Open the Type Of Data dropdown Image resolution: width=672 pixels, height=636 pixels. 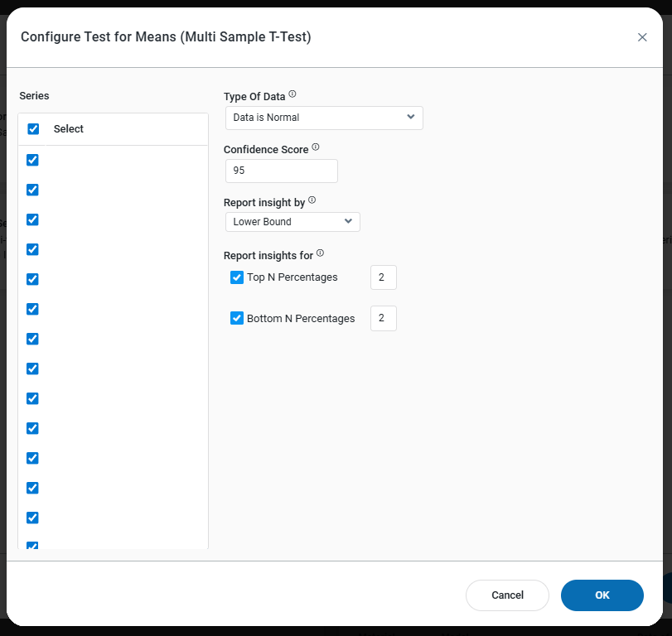[x=323, y=118]
